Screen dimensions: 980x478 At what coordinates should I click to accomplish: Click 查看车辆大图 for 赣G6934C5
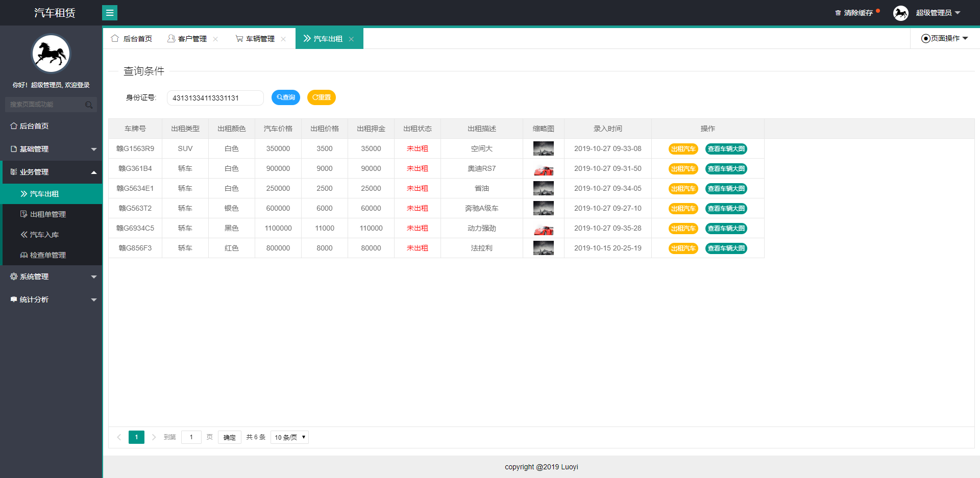click(726, 229)
